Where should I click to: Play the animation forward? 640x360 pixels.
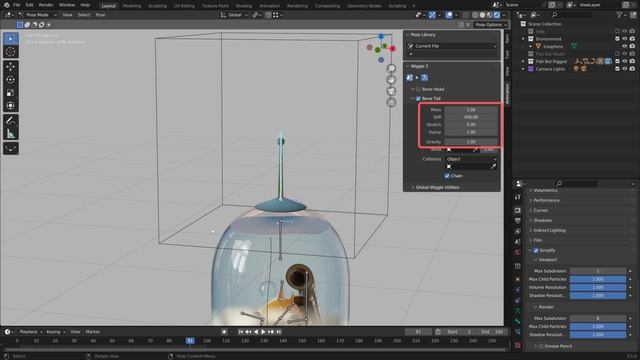[x=263, y=332]
